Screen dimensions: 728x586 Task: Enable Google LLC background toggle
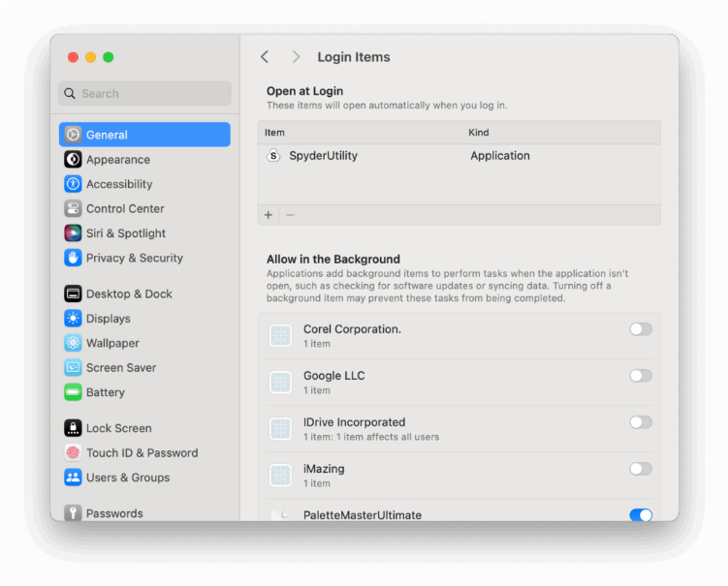(x=641, y=376)
